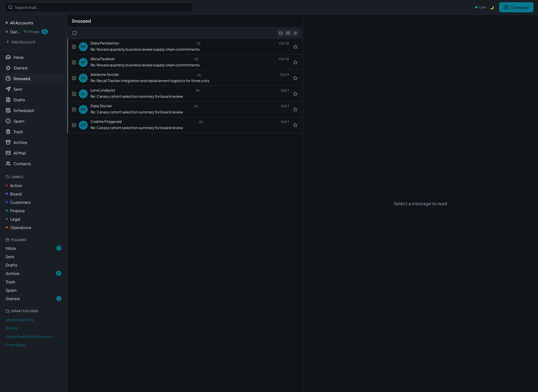Switch to the compact lines view icon

[x=295, y=33]
